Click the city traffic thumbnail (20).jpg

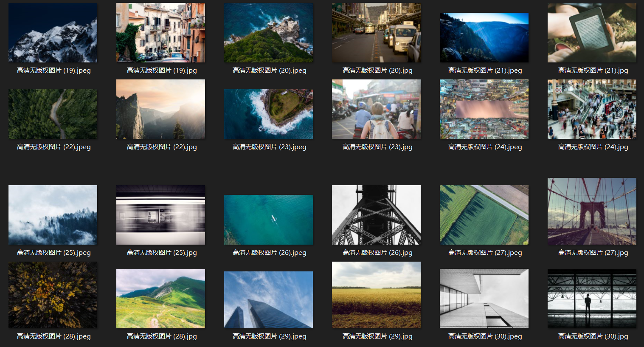[376, 33]
